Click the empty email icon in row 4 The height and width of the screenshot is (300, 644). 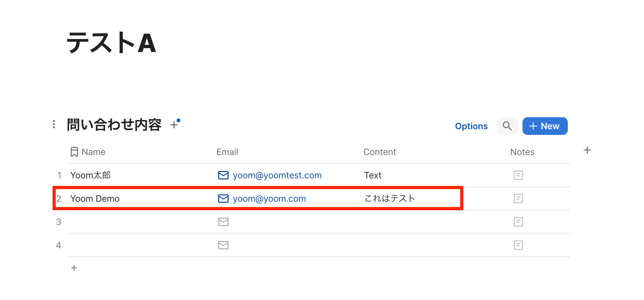223,245
